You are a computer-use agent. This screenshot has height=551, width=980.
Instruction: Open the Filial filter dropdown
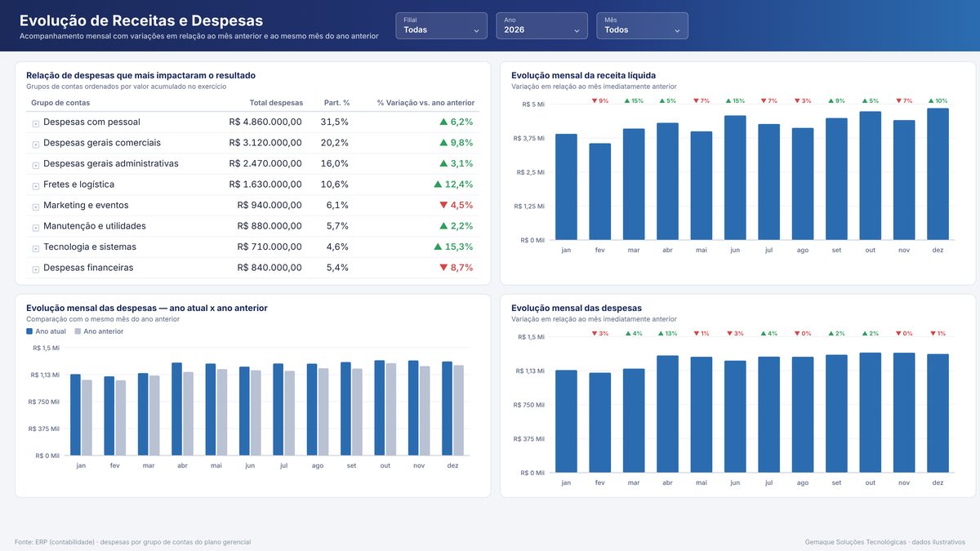(441, 25)
